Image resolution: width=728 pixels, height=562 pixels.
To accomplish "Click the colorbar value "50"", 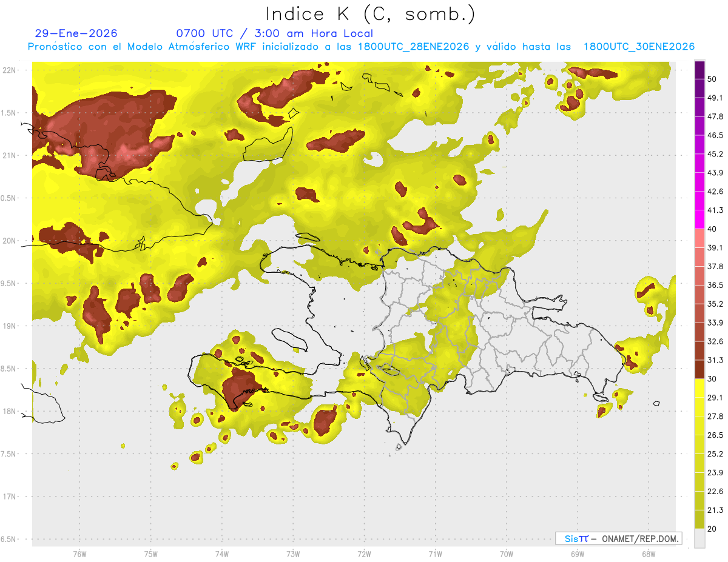I will pyautogui.click(x=713, y=79).
